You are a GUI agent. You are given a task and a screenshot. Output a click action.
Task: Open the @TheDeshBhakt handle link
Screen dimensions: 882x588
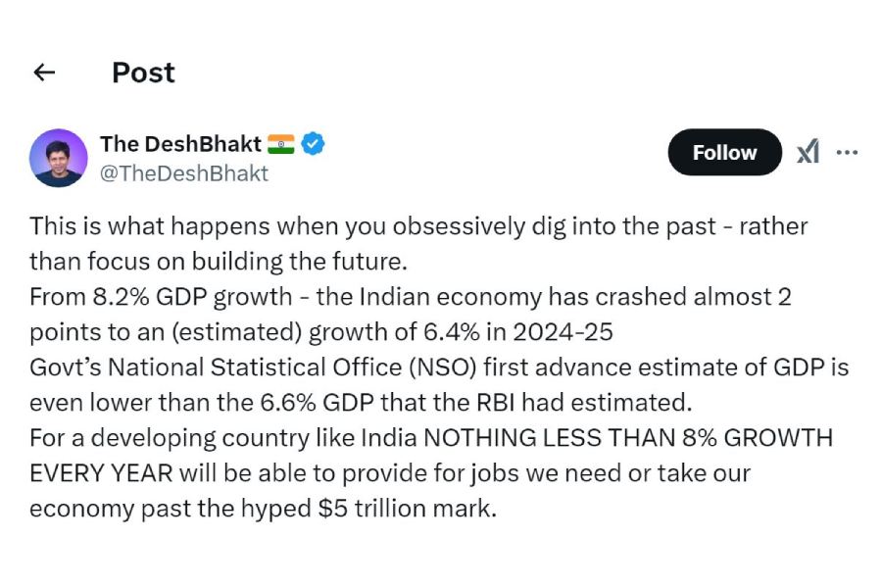pos(184,173)
